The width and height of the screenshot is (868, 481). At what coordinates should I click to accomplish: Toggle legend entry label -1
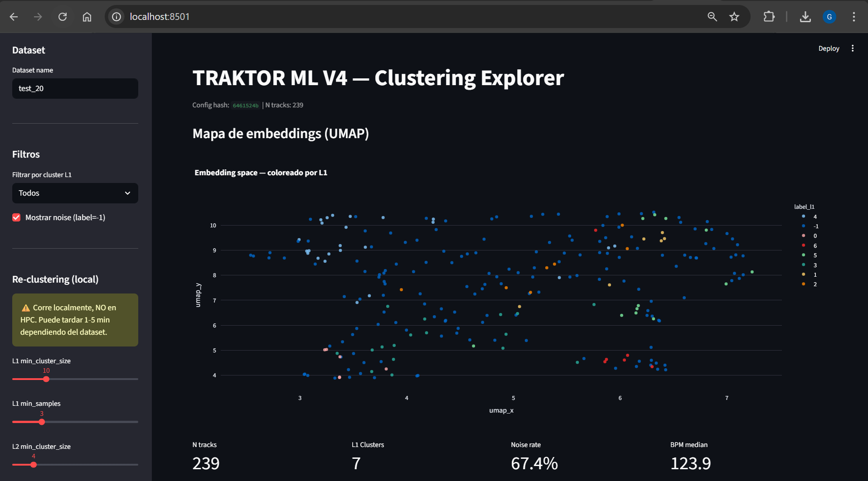[810, 226]
